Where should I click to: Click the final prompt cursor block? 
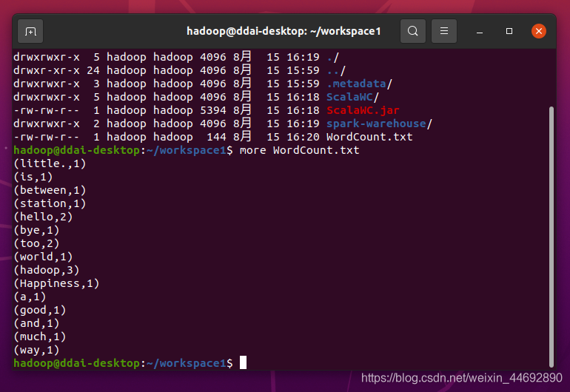click(244, 362)
